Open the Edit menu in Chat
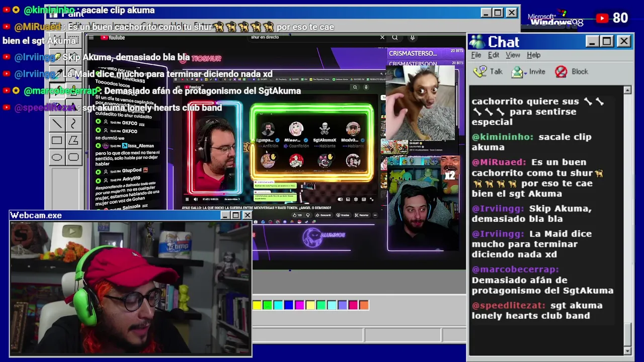 pos(494,55)
